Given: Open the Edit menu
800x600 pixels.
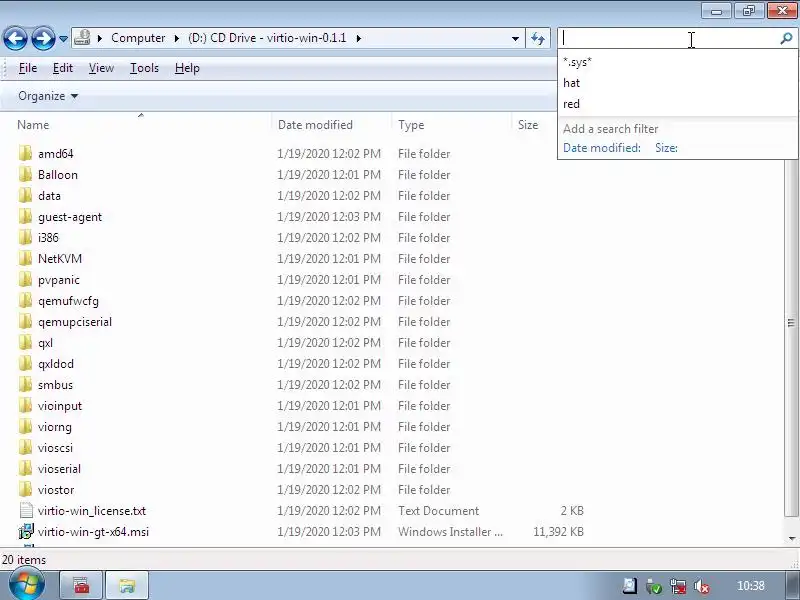Looking at the screenshot, I should [x=63, y=68].
